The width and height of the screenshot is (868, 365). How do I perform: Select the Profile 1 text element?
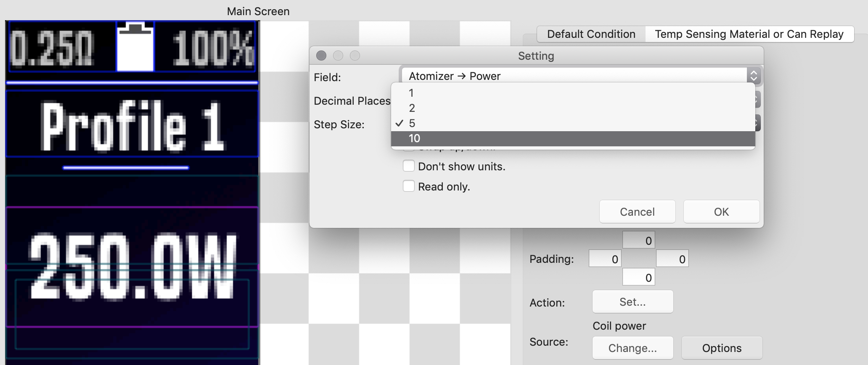click(132, 125)
